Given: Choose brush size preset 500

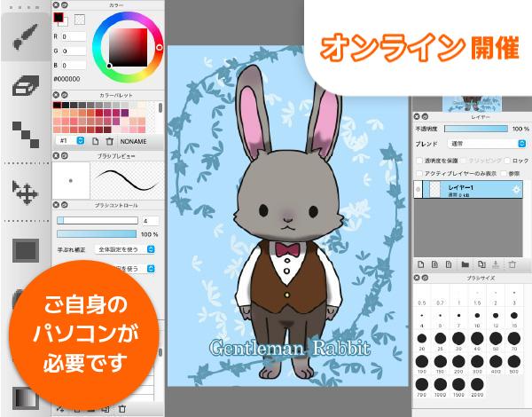Looking at the screenshot, I should coord(514,362).
